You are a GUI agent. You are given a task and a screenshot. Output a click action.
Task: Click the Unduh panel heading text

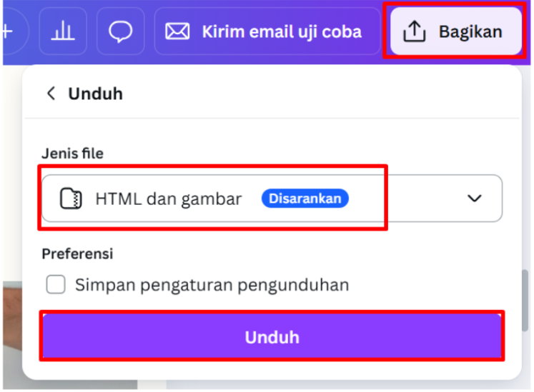point(95,94)
